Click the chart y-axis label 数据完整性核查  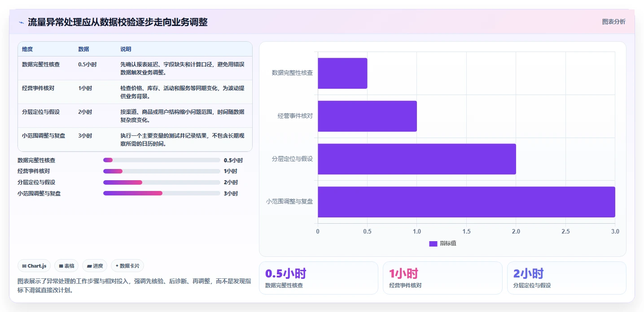click(x=292, y=73)
